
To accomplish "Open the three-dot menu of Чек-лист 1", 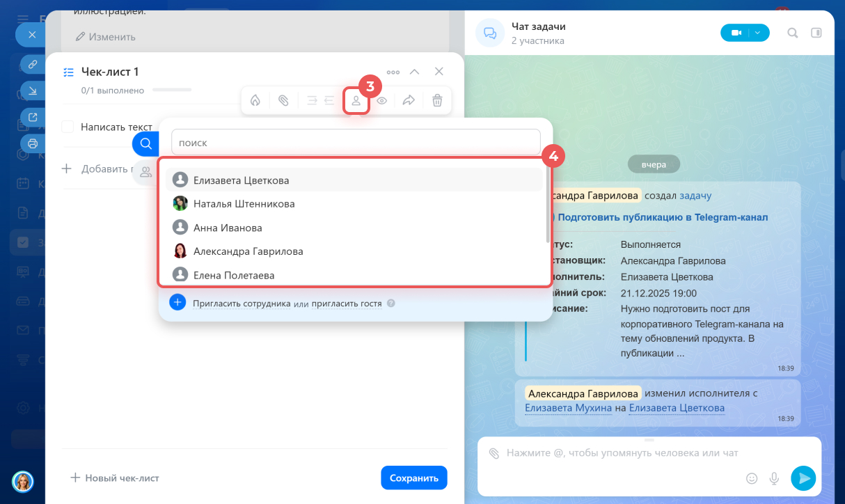I will (x=393, y=72).
